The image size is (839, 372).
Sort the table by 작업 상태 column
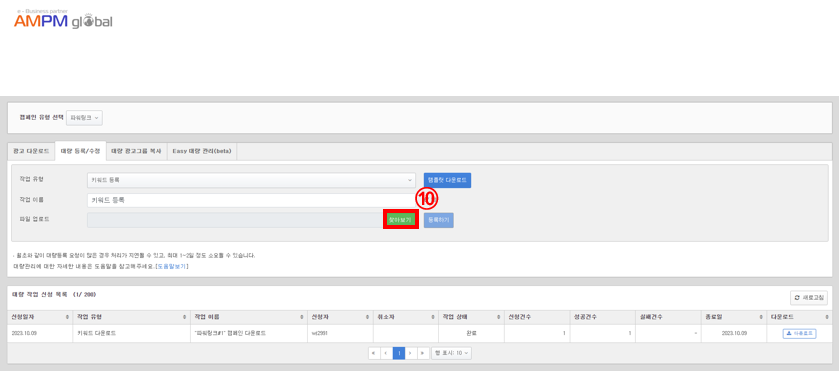click(471, 317)
